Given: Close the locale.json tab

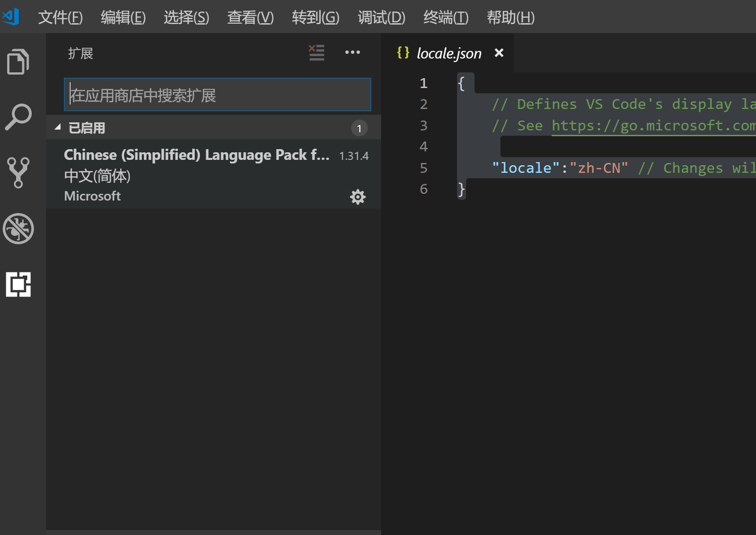Looking at the screenshot, I should (x=499, y=53).
